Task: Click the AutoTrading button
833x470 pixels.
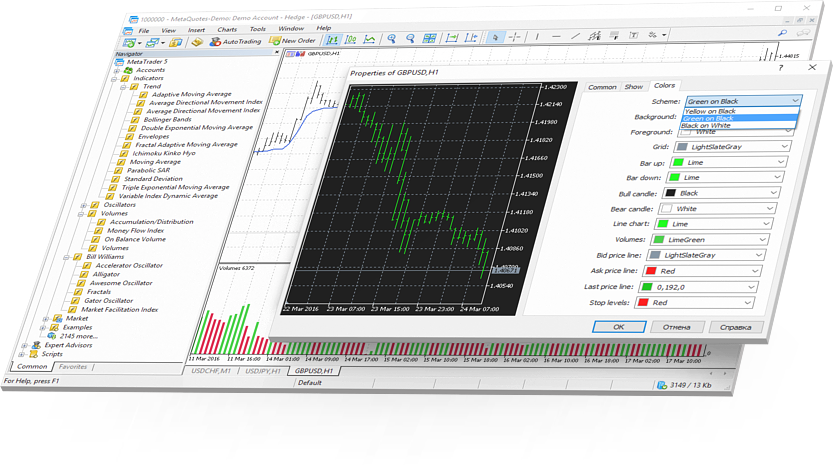Action: pos(235,41)
